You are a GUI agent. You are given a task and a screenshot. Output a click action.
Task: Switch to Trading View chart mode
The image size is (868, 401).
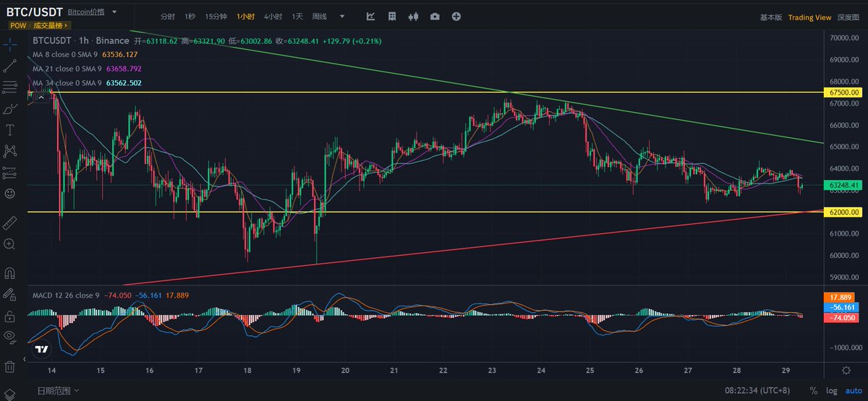(809, 17)
